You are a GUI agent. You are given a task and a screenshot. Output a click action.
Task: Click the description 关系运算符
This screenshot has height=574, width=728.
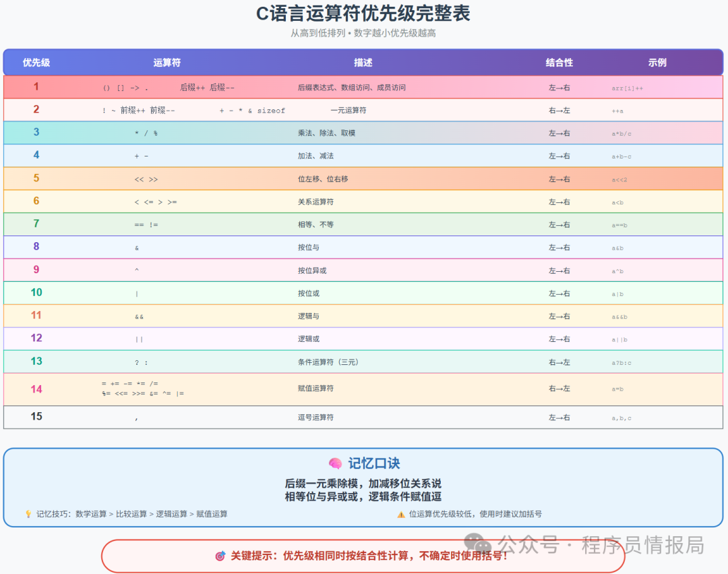tap(315, 202)
